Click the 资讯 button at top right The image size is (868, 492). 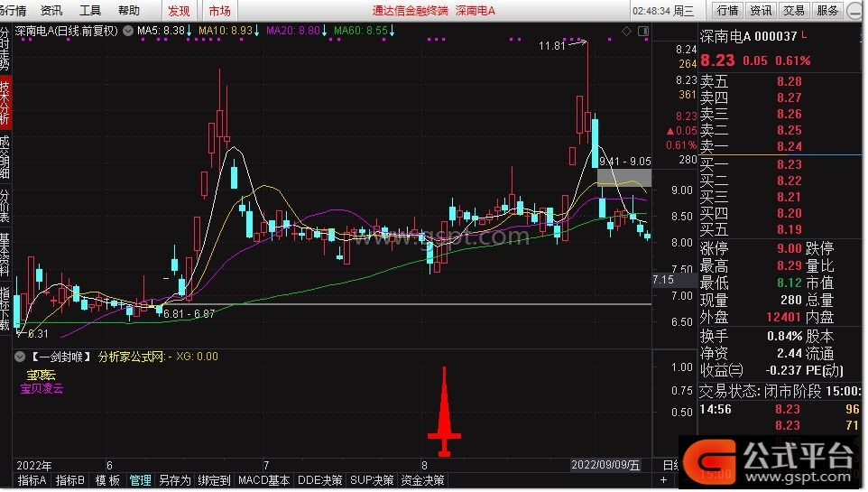(761, 11)
